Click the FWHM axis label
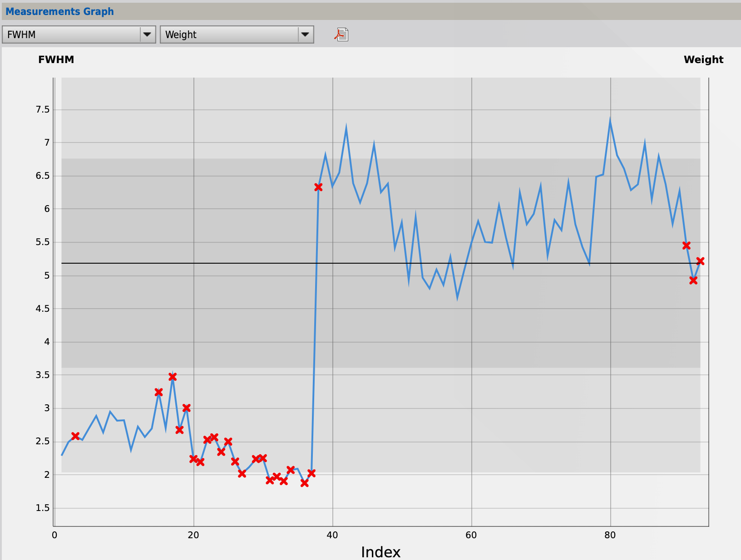 coord(56,59)
